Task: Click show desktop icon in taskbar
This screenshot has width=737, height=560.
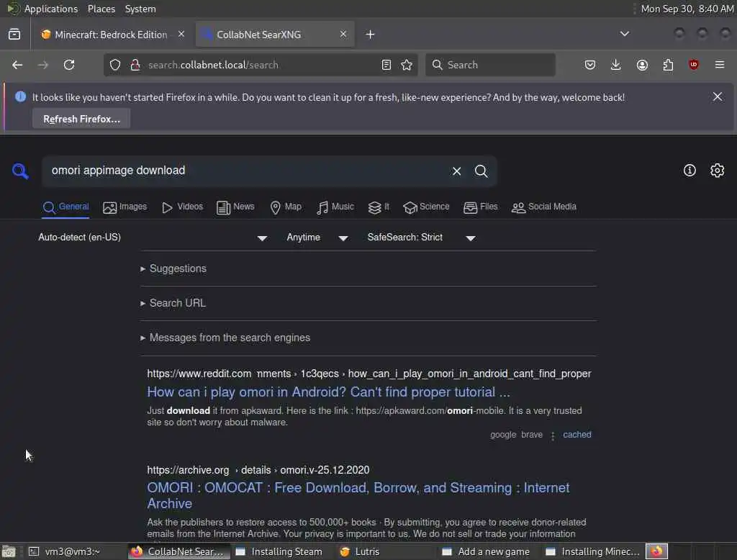Action: pos(9,551)
